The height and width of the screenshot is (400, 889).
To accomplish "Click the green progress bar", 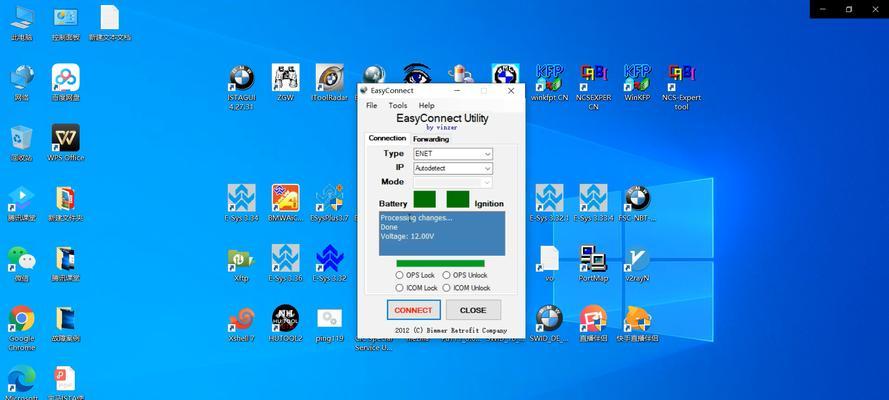I will pyautogui.click(x=441, y=263).
